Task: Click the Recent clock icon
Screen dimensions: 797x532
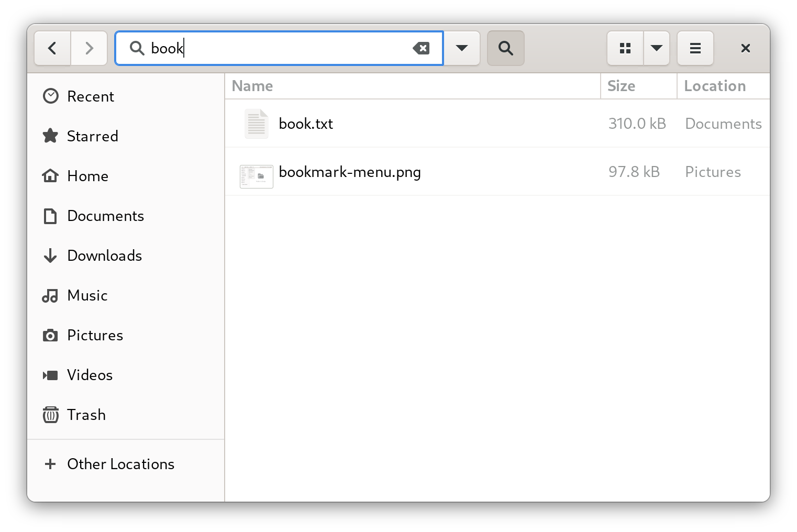Action: [50, 96]
